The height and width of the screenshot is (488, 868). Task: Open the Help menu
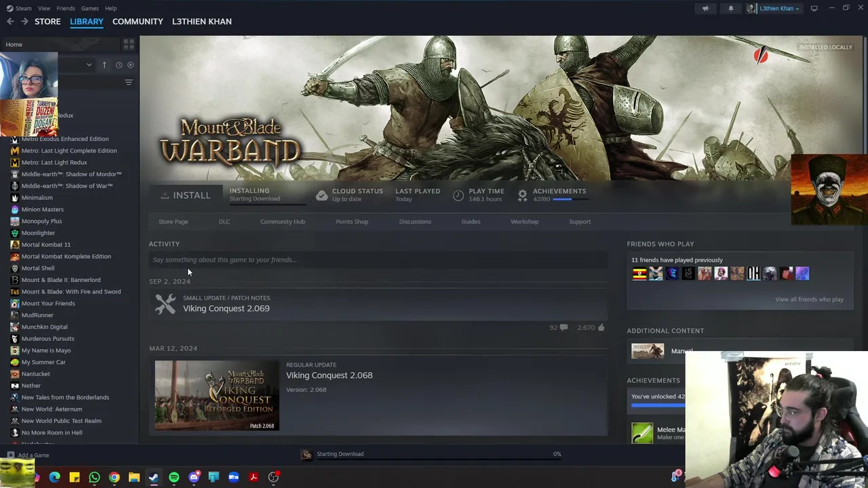(111, 8)
